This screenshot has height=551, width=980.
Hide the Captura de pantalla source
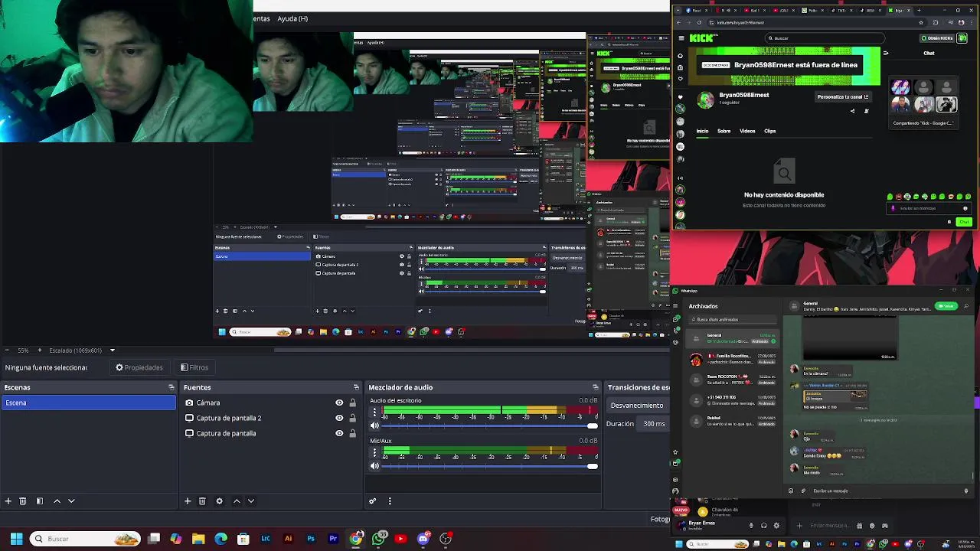click(x=339, y=433)
